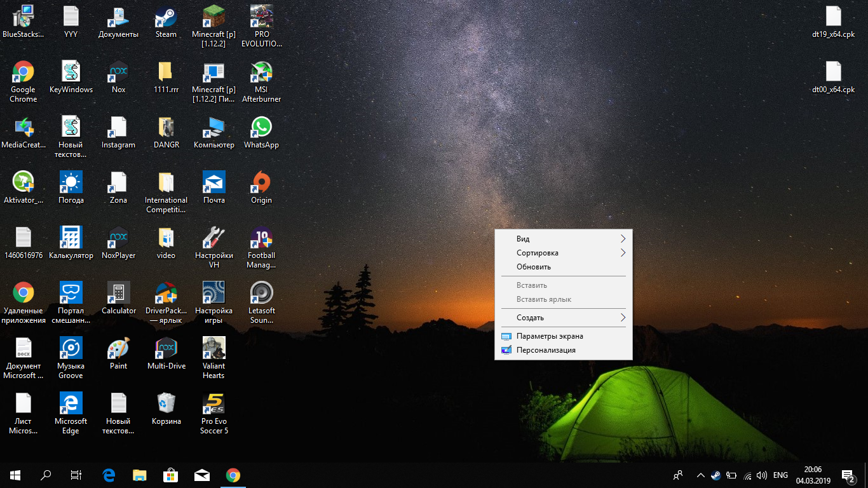This screenshot has width=868, height=488.
Task: Open taskbar search magnifier
Action: pyautogui.click(x=46, y=475)
